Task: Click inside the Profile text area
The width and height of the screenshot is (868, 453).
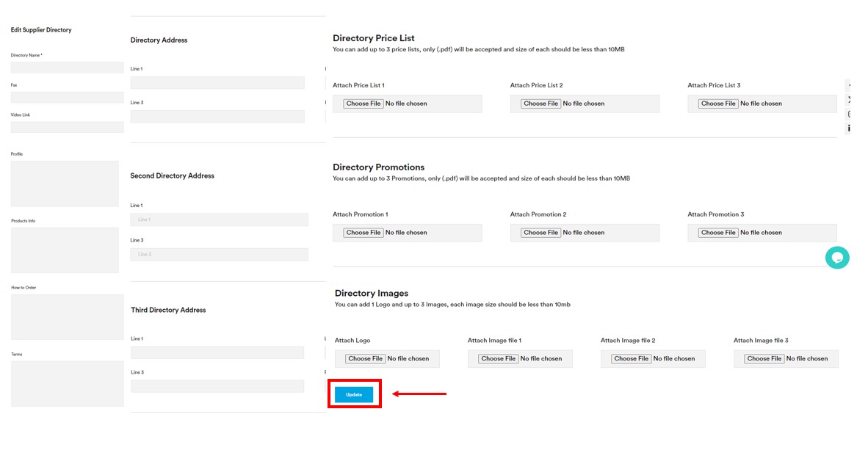Action: tap(65, 184)
